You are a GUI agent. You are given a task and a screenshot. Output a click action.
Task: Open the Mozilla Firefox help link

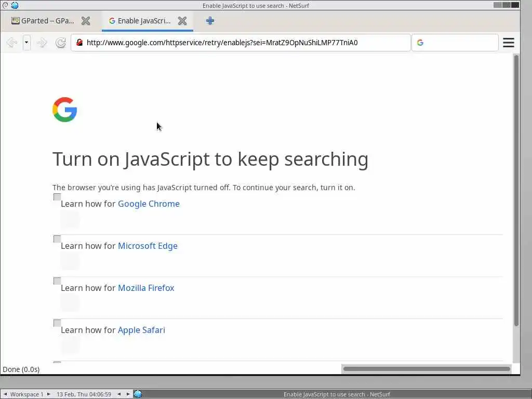click(x=146, y=288)
